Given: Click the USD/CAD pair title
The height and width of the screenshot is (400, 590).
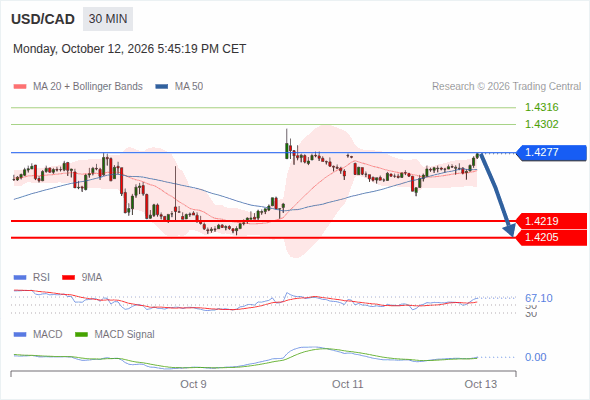Looking at the screenshot, I should 43,19.
